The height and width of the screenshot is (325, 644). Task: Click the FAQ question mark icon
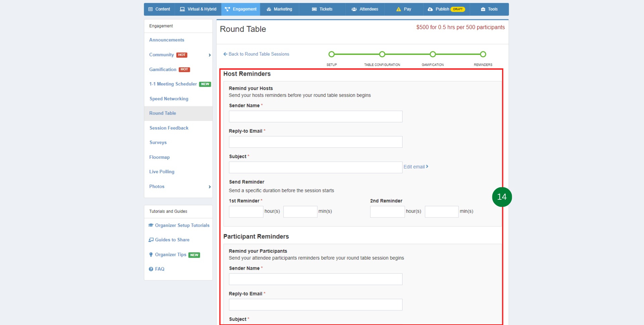[x=151, y=269]
